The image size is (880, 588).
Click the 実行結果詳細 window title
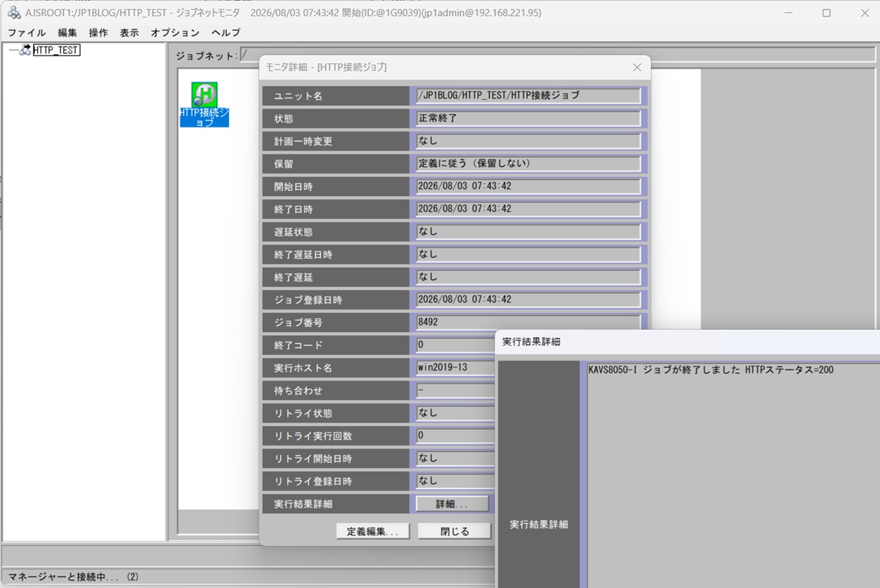(x=531, y=342)
